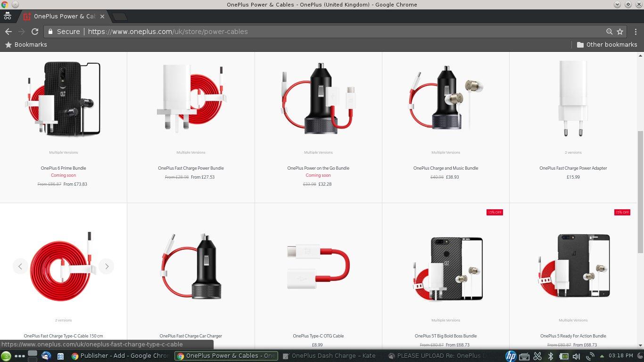Open the network connections tray icon
The image size is (644, 362).
pos(589,356)
